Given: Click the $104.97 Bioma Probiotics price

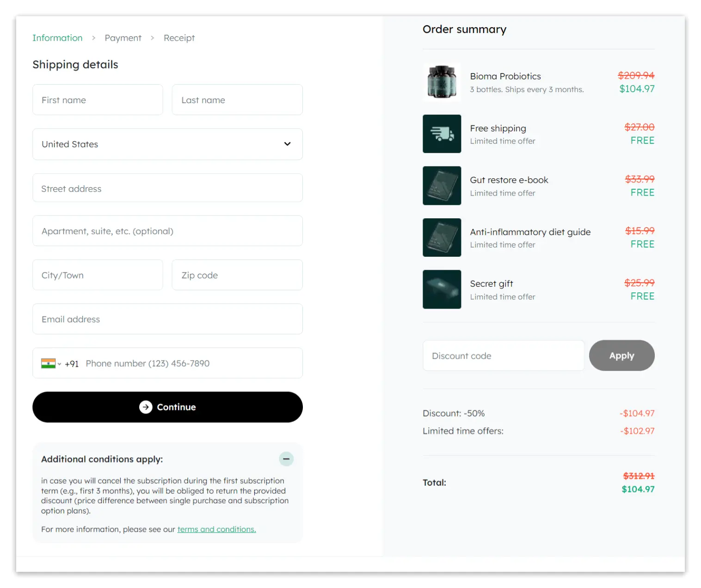Looking at the screenshot, I should point(637,89).
